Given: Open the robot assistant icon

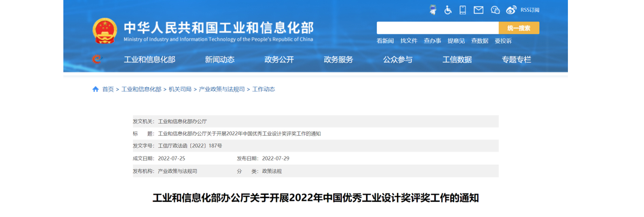Looking at the screenshot, I should (x=433, y=10).
